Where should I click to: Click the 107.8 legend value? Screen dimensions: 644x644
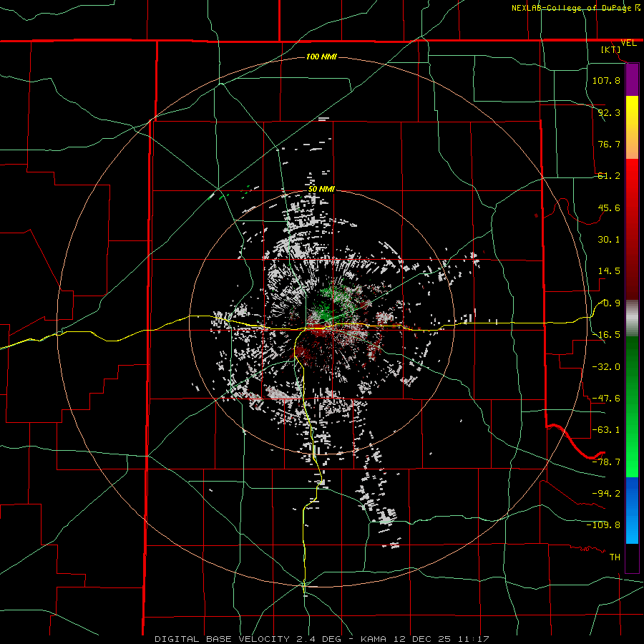pyautogui.click(x=606, y=80)
